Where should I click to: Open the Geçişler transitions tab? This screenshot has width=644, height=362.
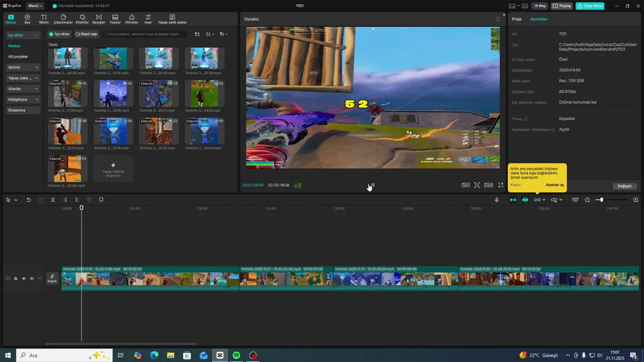[99, 19]
